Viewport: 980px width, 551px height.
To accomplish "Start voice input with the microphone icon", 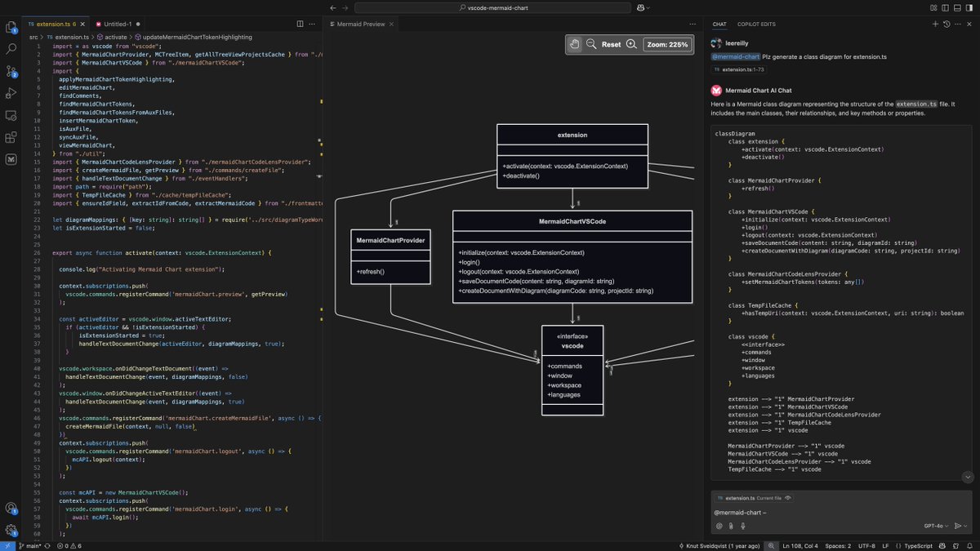I will (x=742, y=526).
